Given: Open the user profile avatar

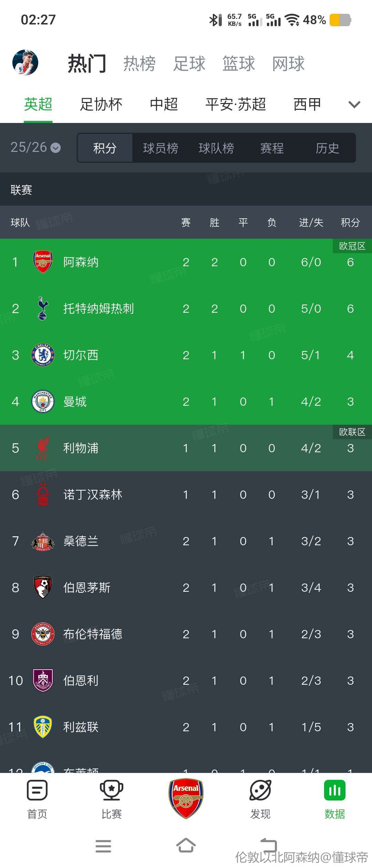Looking at the screenshot, I should click(25, 63).
